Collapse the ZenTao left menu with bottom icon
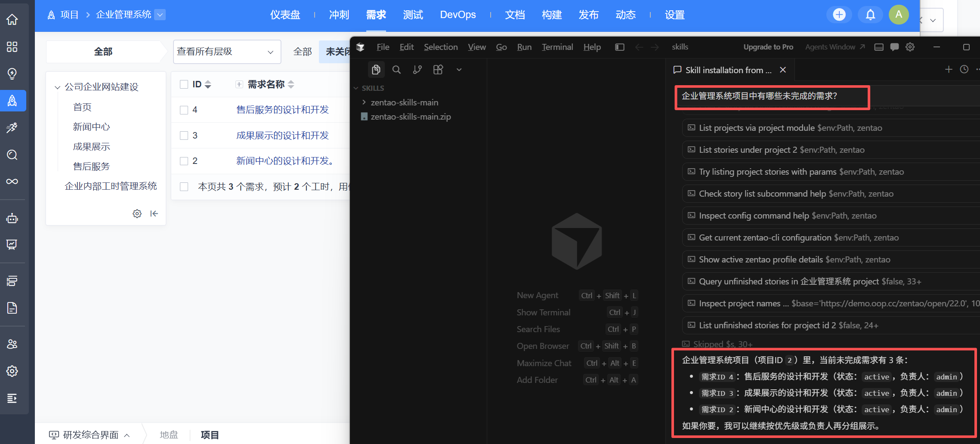980x444 pixels. point(12,398)
